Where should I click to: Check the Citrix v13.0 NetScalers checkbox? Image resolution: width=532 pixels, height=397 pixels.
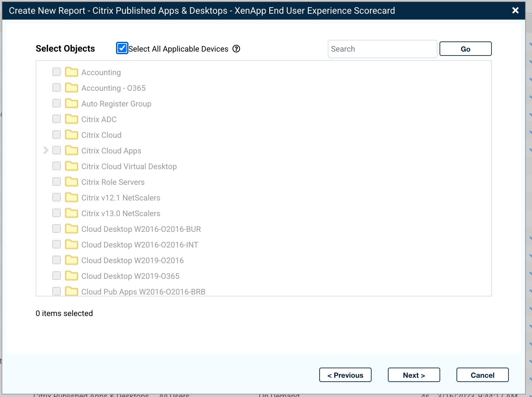[x=57, y=213]
